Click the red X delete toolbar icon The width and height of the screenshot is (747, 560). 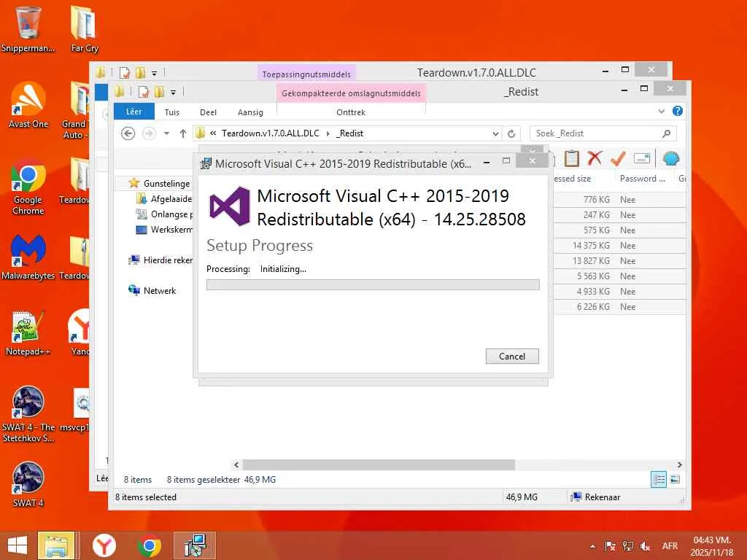coord(595,158)
